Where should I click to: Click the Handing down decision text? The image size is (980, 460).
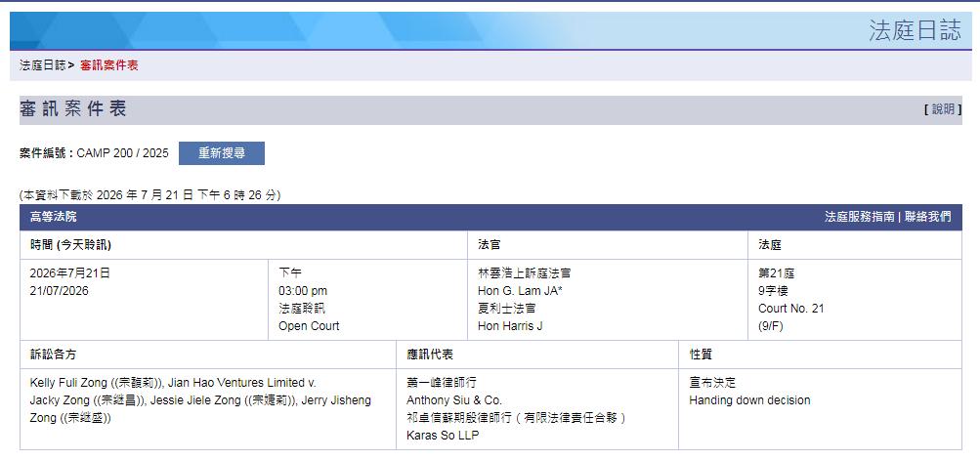(x=750, y=400)
